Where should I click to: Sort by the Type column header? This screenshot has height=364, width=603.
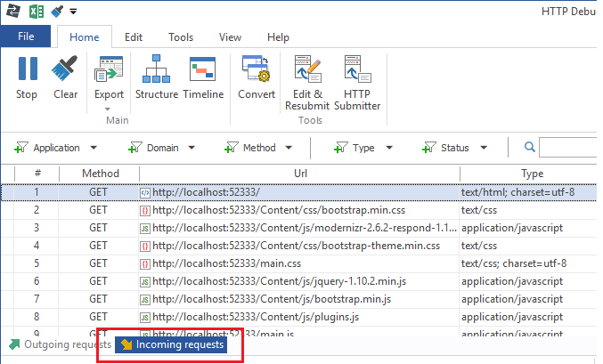click(533, 174)
